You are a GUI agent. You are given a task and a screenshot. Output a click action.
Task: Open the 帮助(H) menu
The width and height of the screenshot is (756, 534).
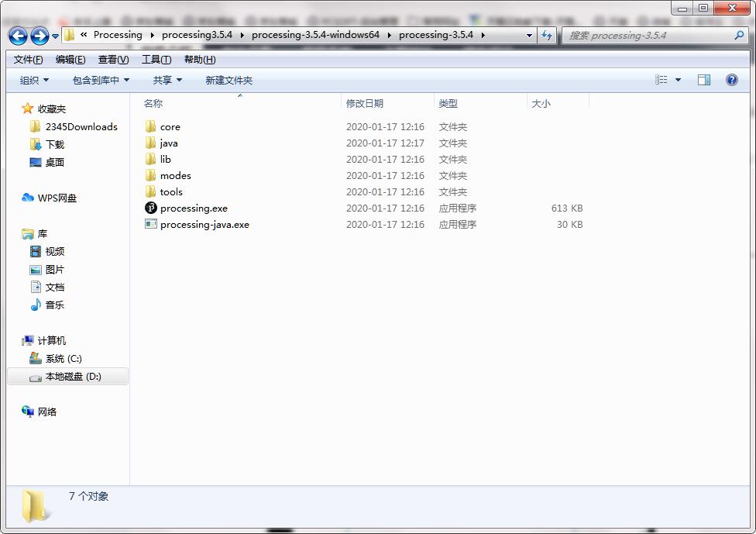(200, 60)
